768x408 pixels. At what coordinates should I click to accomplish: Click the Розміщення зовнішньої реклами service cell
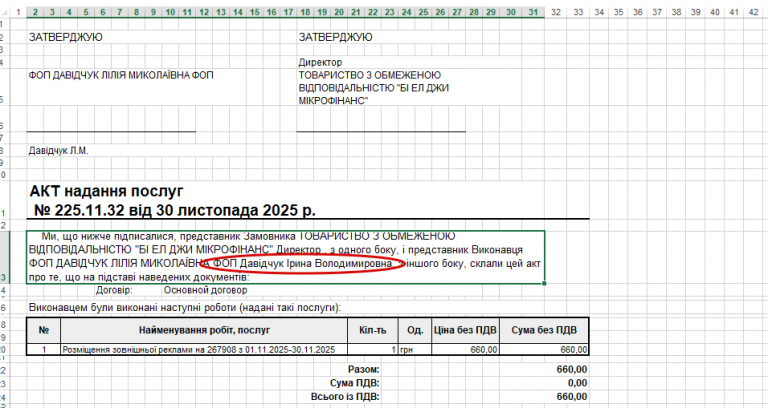pos(204,350)
